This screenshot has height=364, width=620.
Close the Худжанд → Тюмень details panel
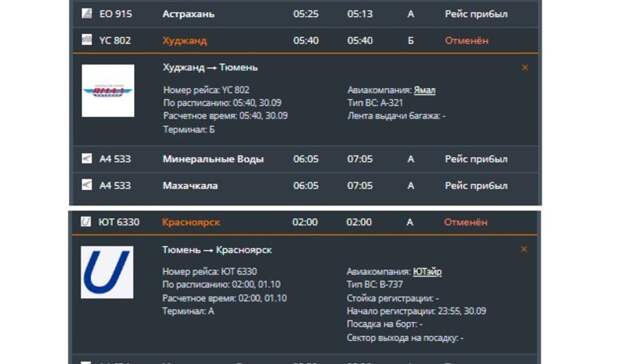pyautogui.click(x=525, y=68)
